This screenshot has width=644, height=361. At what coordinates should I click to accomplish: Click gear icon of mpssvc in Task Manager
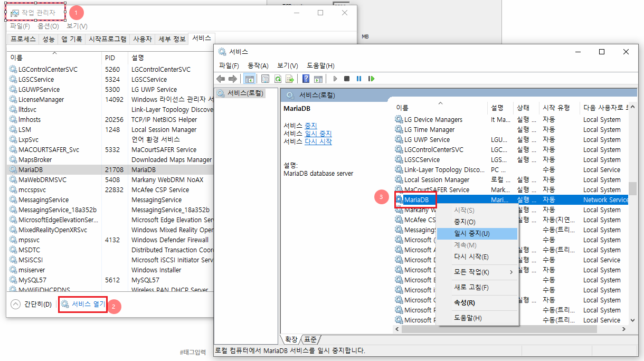point(13,240)
